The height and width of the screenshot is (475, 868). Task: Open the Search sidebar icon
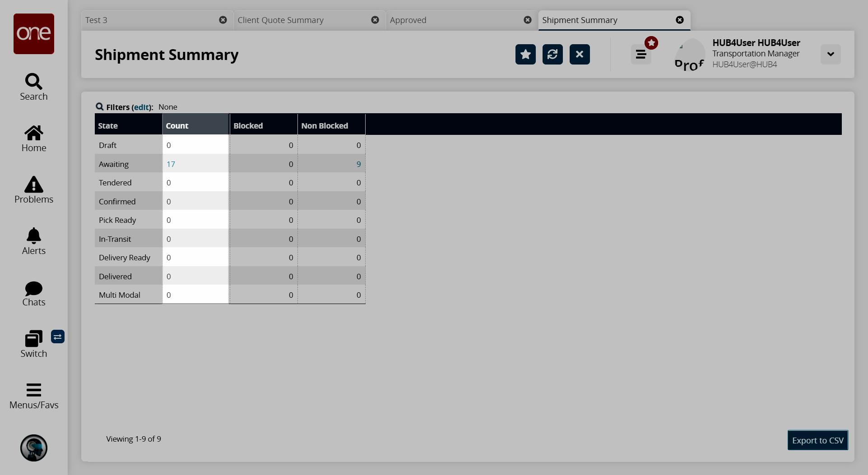pos(33,82)
